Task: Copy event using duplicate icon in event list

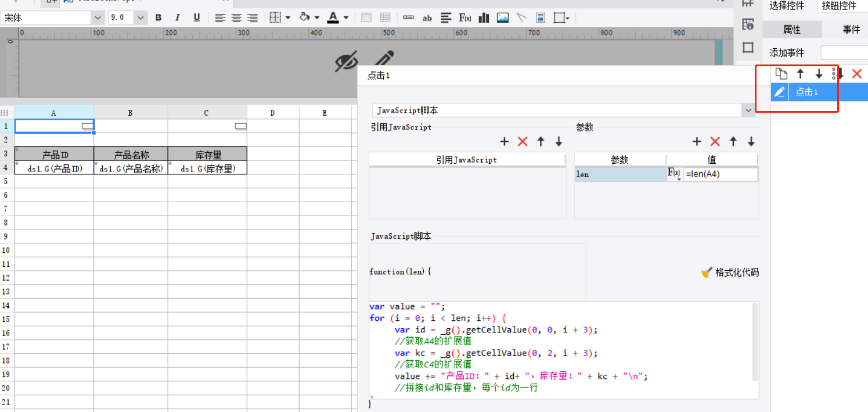Action: coord(781,74)
